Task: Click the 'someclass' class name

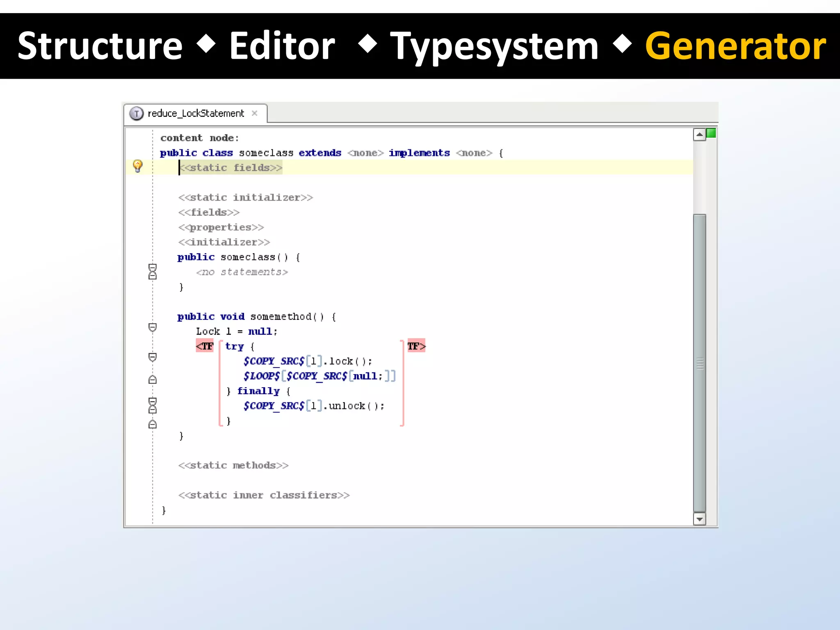Action: click(x=266, y=153)
